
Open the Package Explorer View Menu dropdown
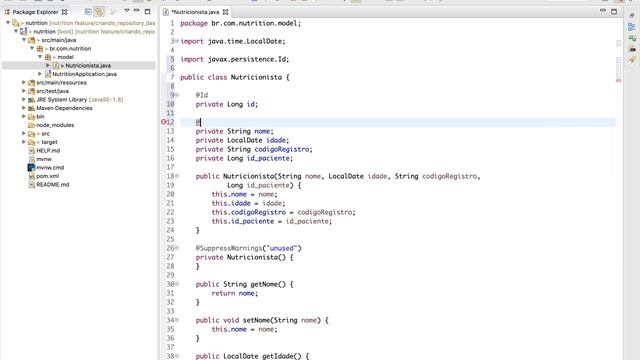[127, 11]
